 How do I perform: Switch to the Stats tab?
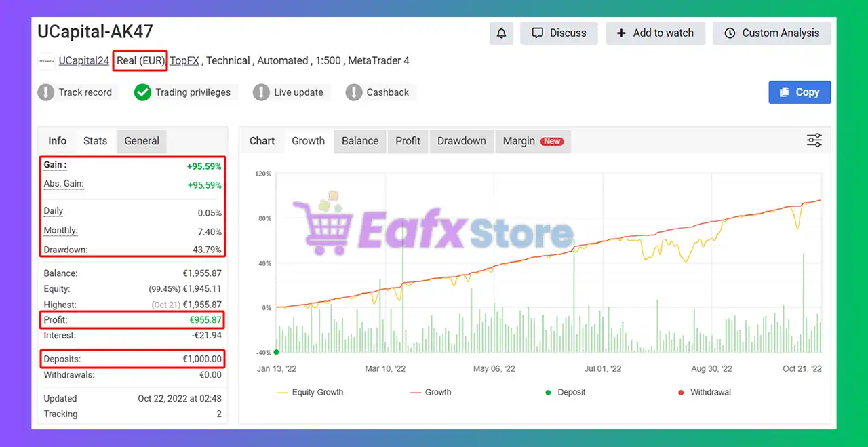[95, 141]
